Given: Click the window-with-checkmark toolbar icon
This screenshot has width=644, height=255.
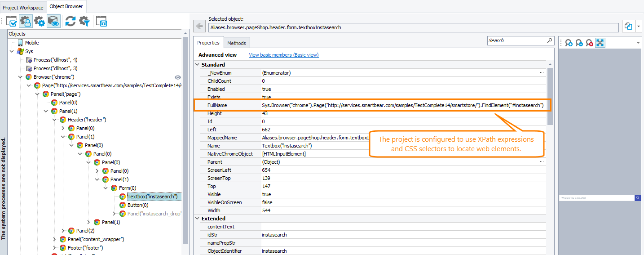Looking at the screenshot, I should point(12,21).
